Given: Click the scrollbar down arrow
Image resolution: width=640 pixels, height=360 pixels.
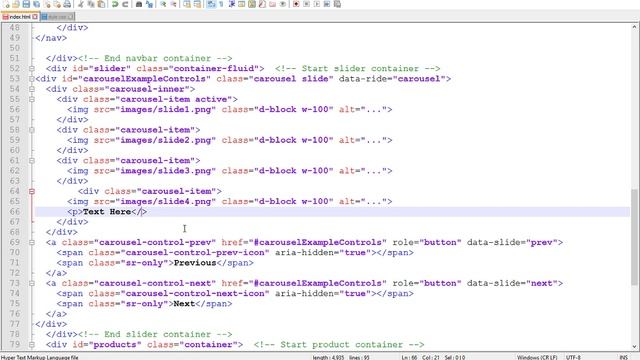Looking at the screenshot, I should 634,347.
